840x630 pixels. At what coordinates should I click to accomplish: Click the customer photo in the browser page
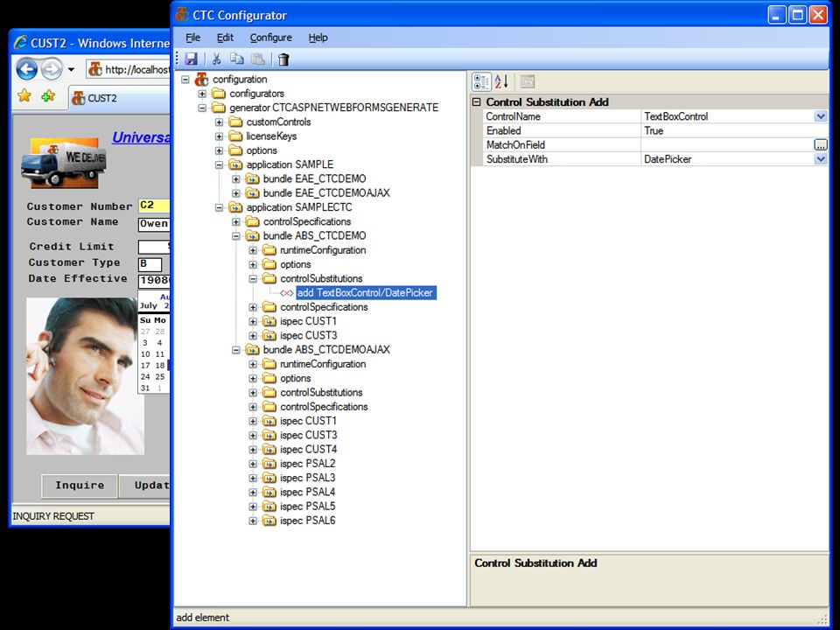[x=85, y=376]
